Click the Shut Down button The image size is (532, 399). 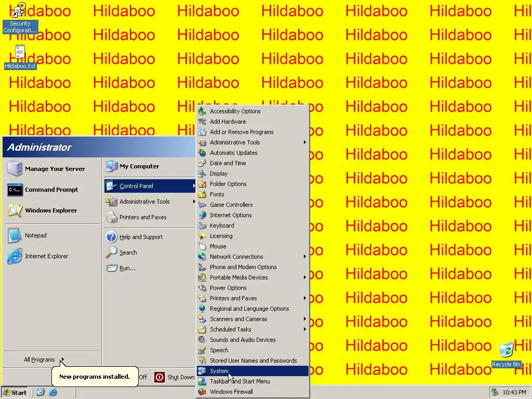174,377
